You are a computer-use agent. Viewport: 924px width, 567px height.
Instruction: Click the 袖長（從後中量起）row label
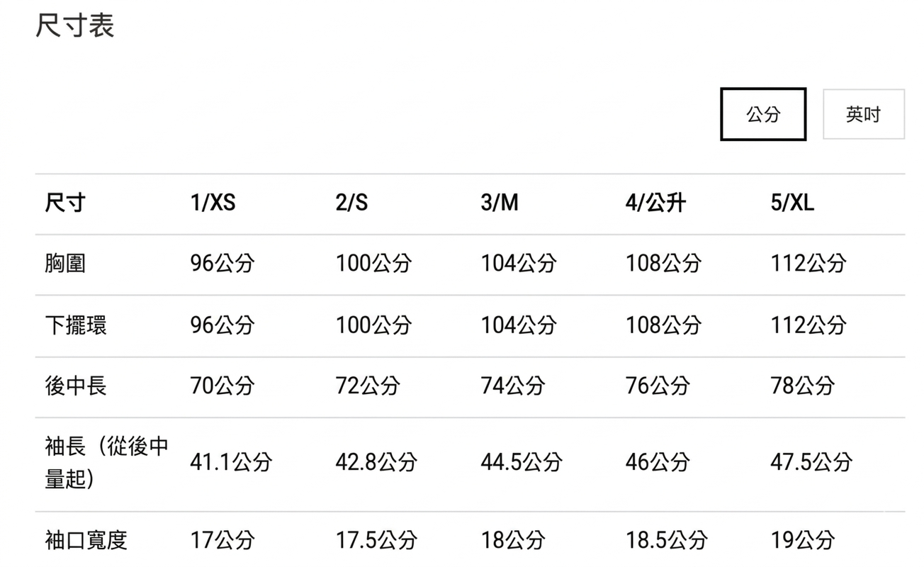[106, 462]
